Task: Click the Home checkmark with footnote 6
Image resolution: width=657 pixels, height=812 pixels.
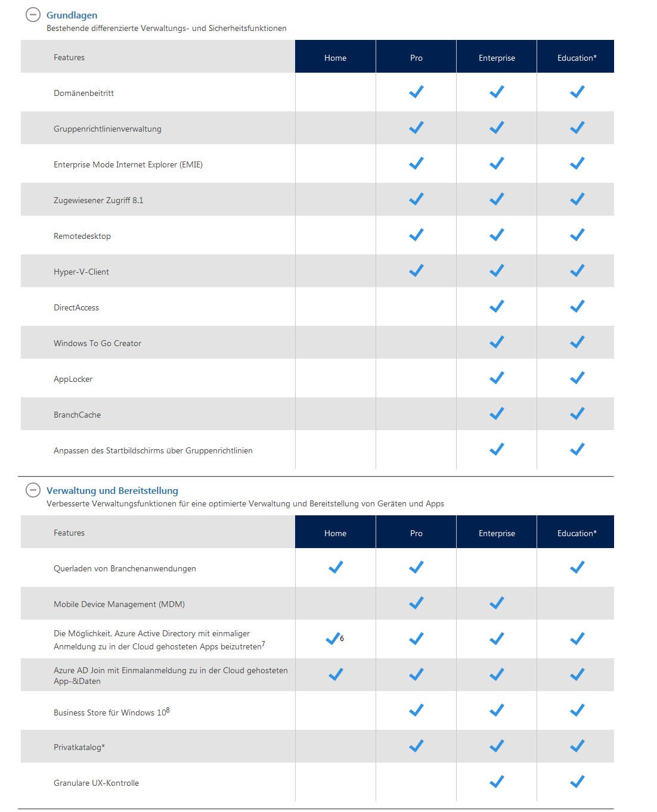Action: [x=334, y=639]
